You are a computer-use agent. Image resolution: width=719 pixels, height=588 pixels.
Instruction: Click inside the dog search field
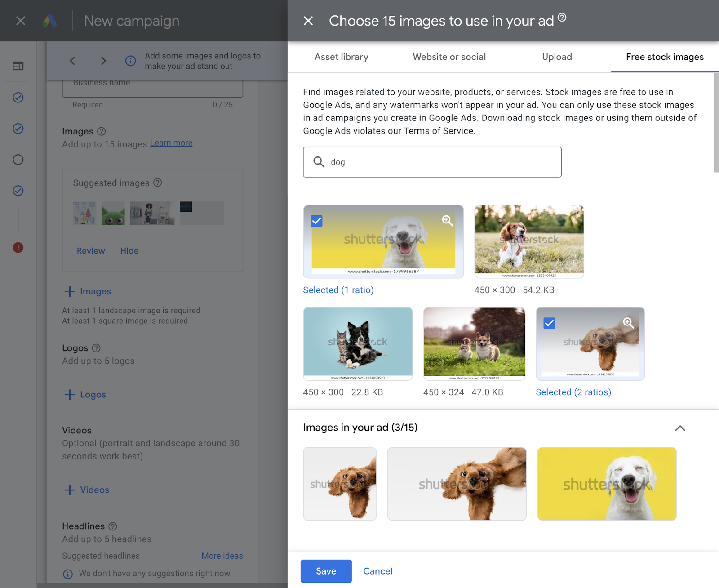point(431,162)
